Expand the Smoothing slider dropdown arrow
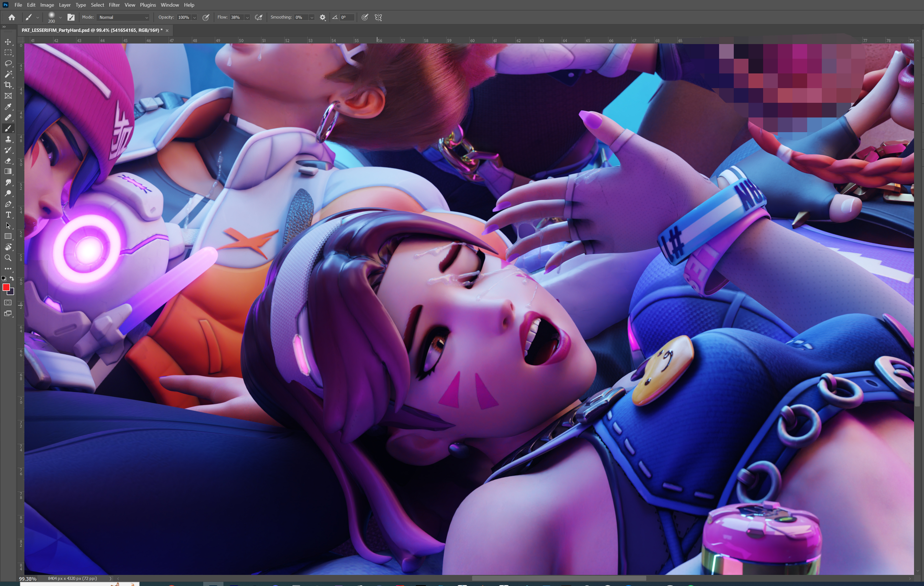Viewport: 924px width, 586px height. pos(312,17)
